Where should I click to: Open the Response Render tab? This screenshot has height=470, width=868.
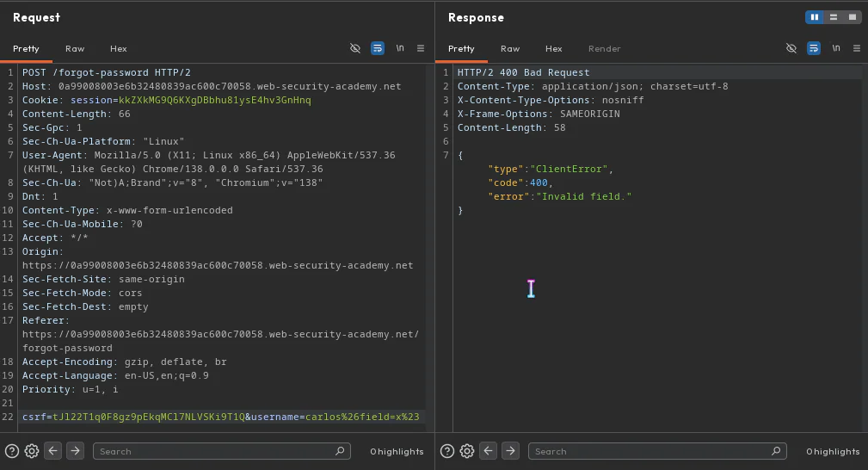coord(605,49)
